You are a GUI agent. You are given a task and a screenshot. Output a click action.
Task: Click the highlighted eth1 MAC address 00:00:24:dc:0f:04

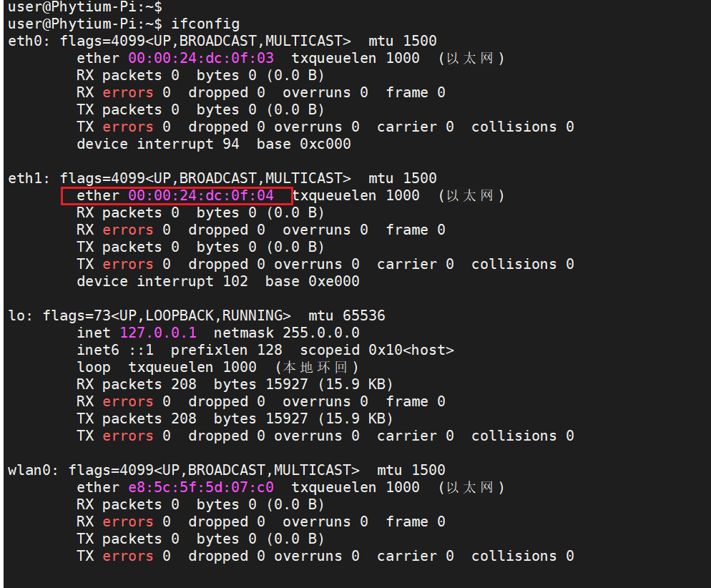(x=201, y=195)
